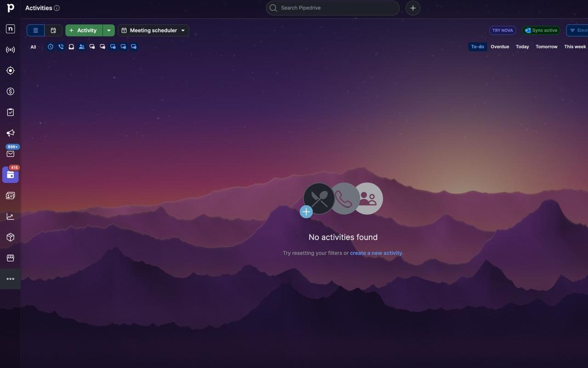Open Insights chart icon in sidebar
588x368 pixels.
(10, 216)
